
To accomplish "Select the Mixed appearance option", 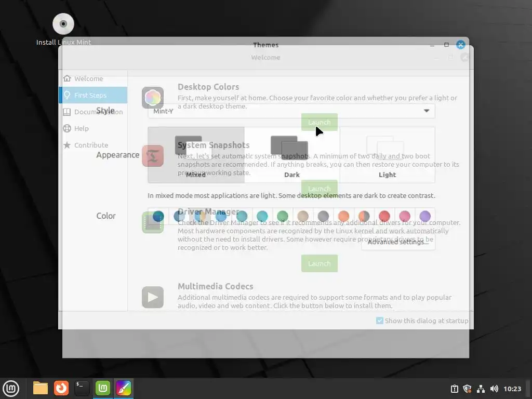I will pos(196,155).
